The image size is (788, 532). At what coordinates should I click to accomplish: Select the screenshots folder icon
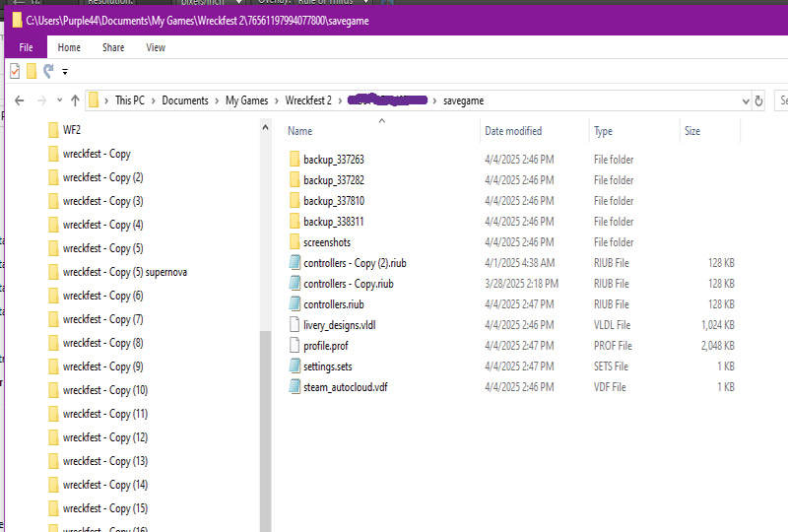295,242
